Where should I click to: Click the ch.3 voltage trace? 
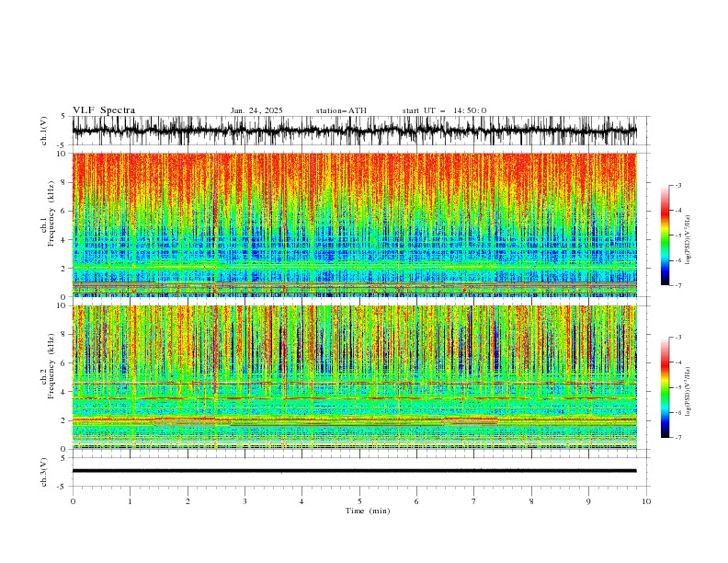point(355,471)
